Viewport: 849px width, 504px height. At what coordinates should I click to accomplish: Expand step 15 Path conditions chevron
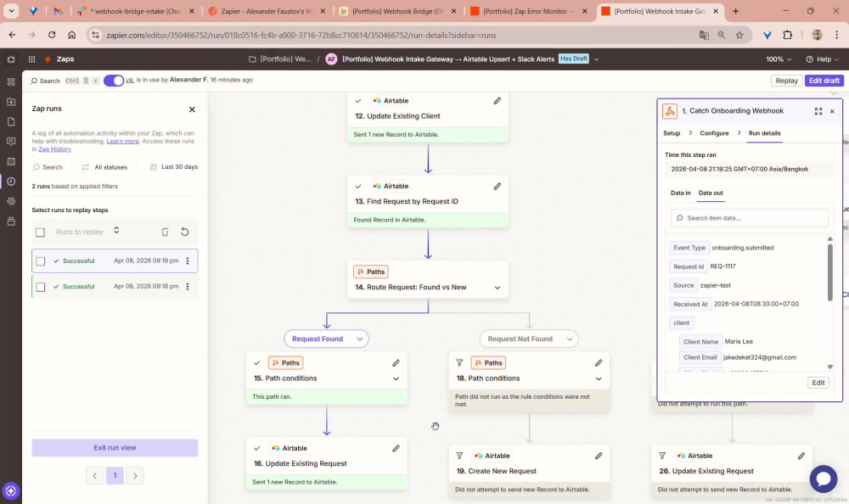coord(396,379)
